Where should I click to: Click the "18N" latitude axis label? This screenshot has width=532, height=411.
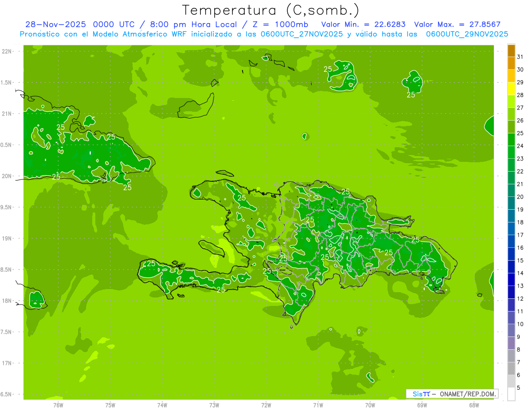coord(7,301)
